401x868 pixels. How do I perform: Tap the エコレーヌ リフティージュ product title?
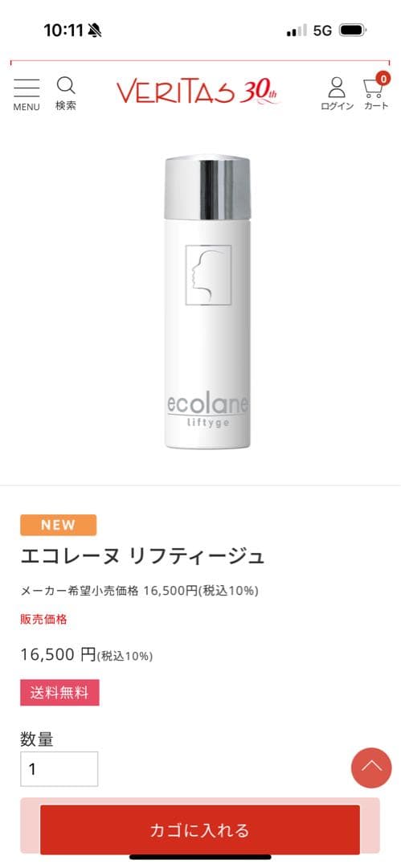pyautogui.click(x=142, y=556)
